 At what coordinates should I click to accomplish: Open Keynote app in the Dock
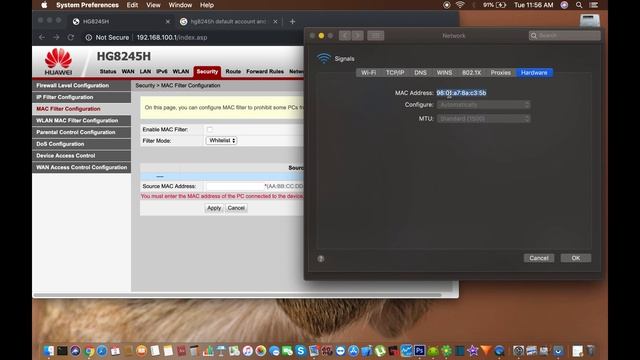221,350
